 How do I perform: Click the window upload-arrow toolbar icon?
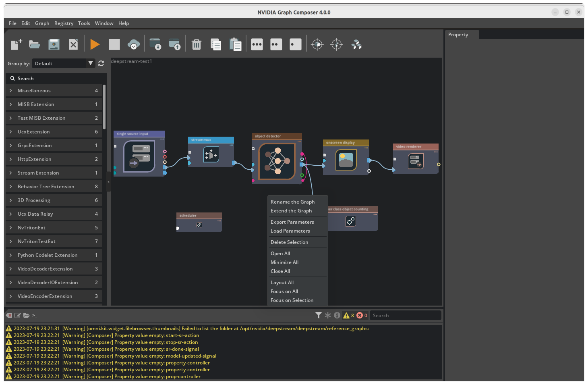click(x=174, y=44)
